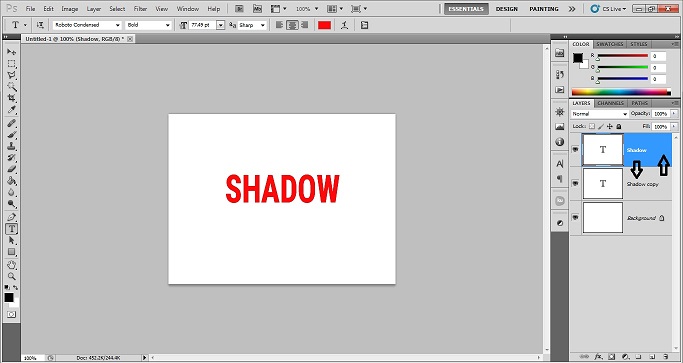Open the font style dropdown Bold
Viewport: 683px width, 363px height.
148,25
